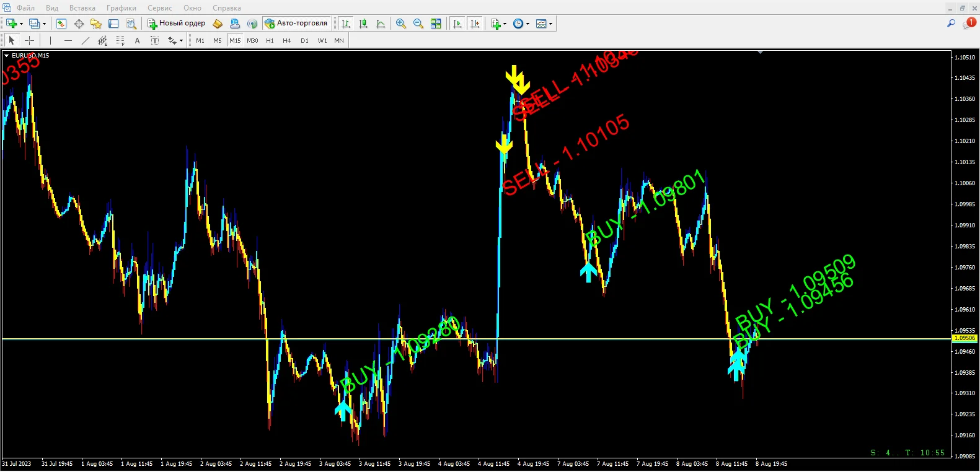This screenshot has height=472, width=980.
Task: Switch to H1 timeframe
Action: (x=270, y=40)
